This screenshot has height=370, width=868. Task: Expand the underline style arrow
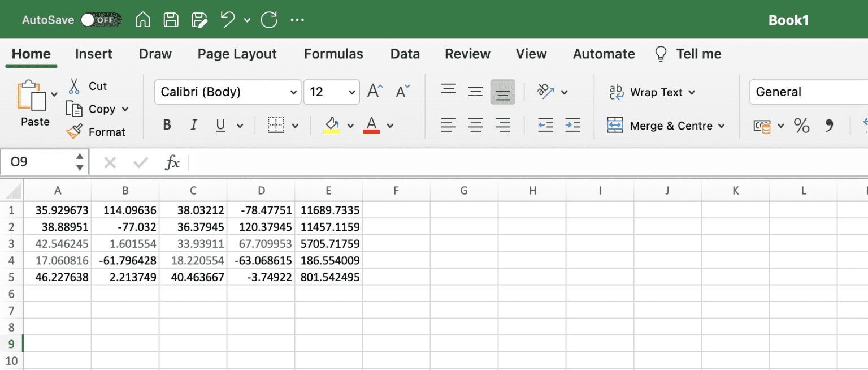pos(240,126)
